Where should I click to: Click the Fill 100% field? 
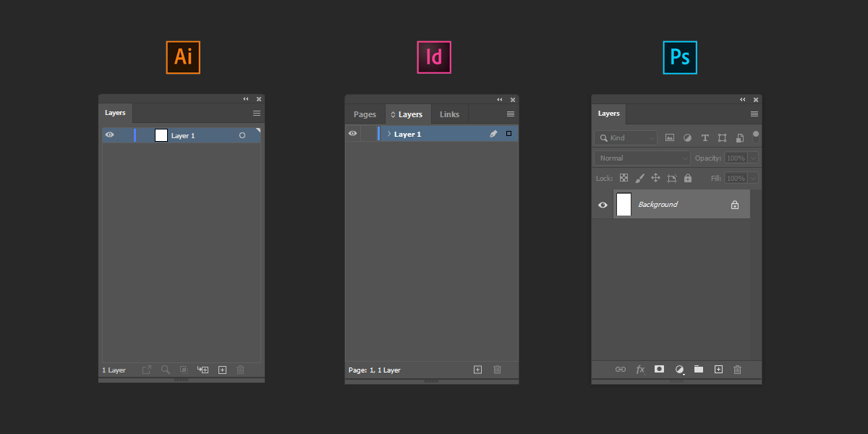coord(736,178)
